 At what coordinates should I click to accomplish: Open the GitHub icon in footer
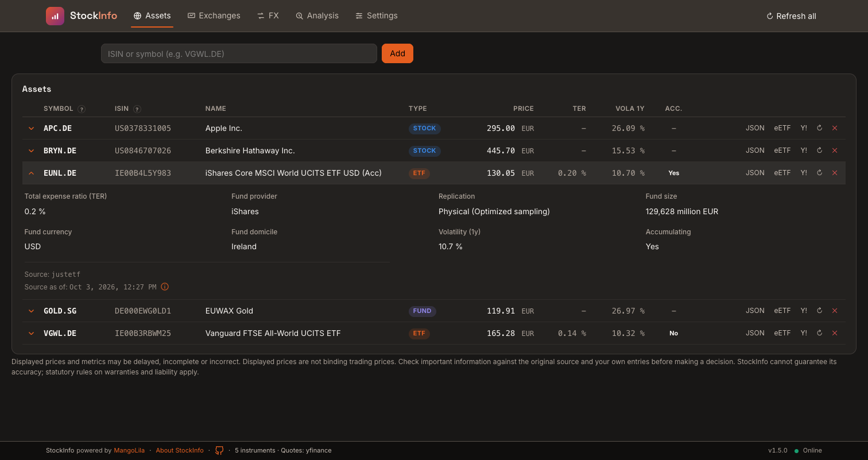click(x=219, y=451)
